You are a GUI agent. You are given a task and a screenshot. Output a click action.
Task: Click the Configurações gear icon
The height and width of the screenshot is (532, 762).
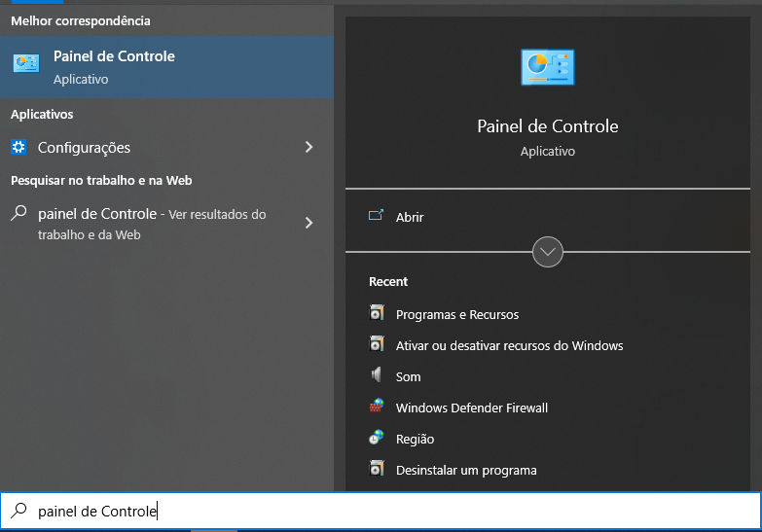click(x=18, y=147)
